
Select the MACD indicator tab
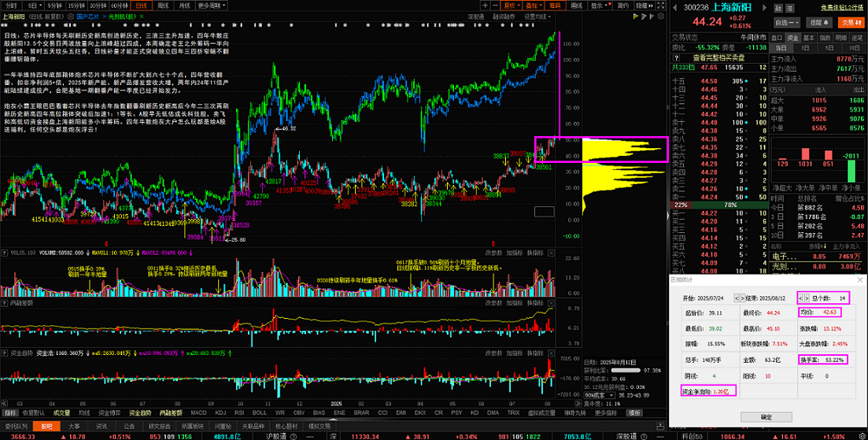pos(198,413)
